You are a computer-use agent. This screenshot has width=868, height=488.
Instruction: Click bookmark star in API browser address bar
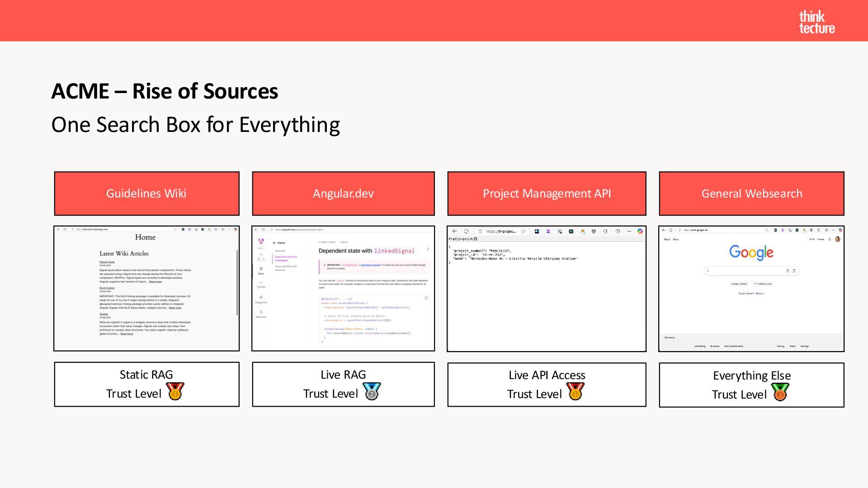(524, 231)
